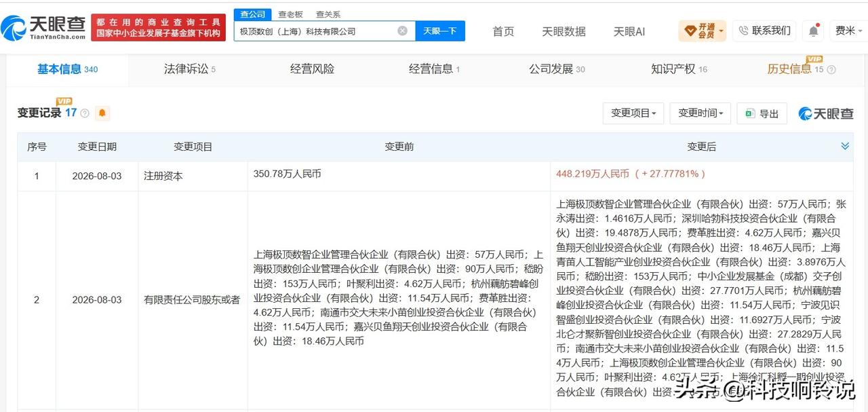Image resolution: width=868 pixels, height=412 pixels.
Task: Select 查关系 search mode tab
Action: pyautogui.click(x=328, y=14)
